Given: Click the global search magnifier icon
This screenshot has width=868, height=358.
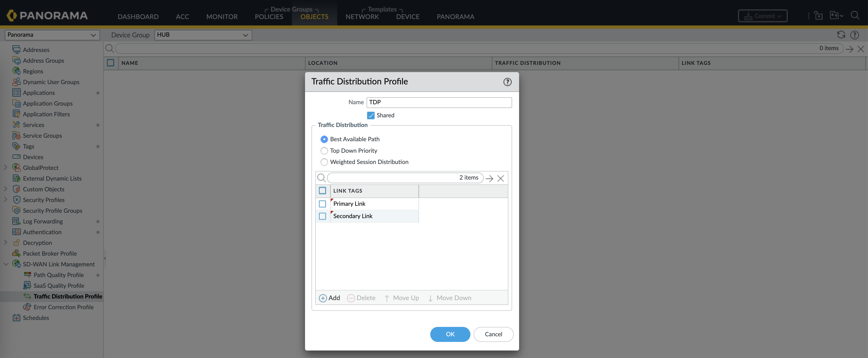Looking at the screenshot, I should (x=855, y=16).
